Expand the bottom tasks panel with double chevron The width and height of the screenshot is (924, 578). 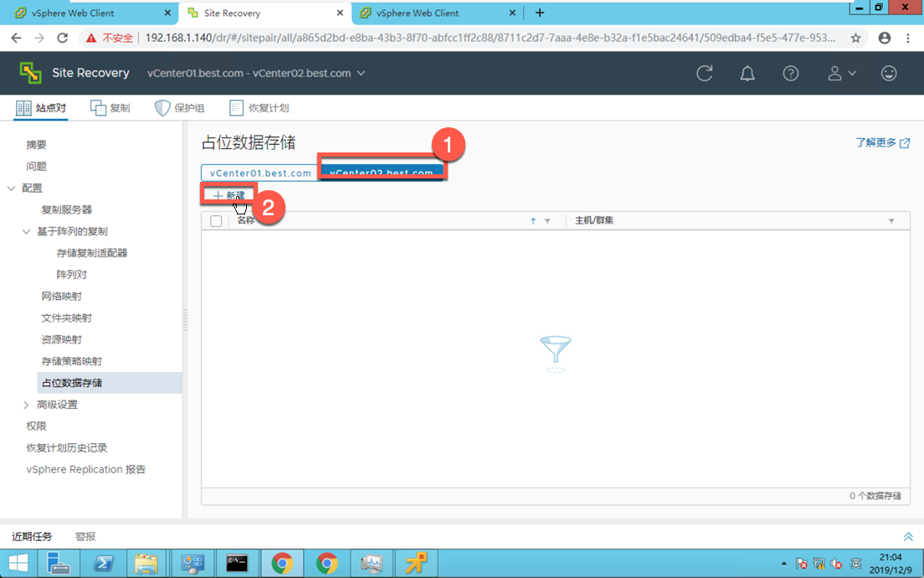(908, 536)
